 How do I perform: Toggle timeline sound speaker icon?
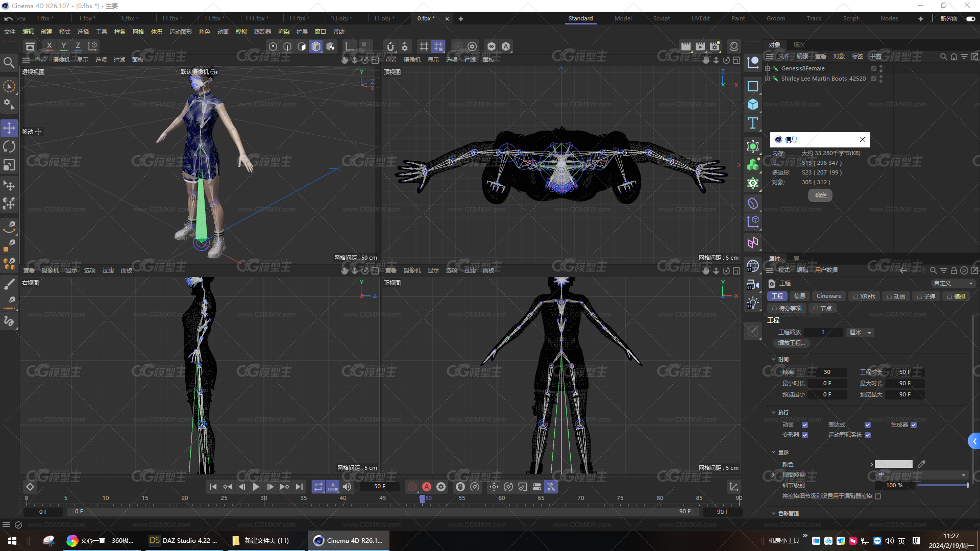[x=347, y=487]
